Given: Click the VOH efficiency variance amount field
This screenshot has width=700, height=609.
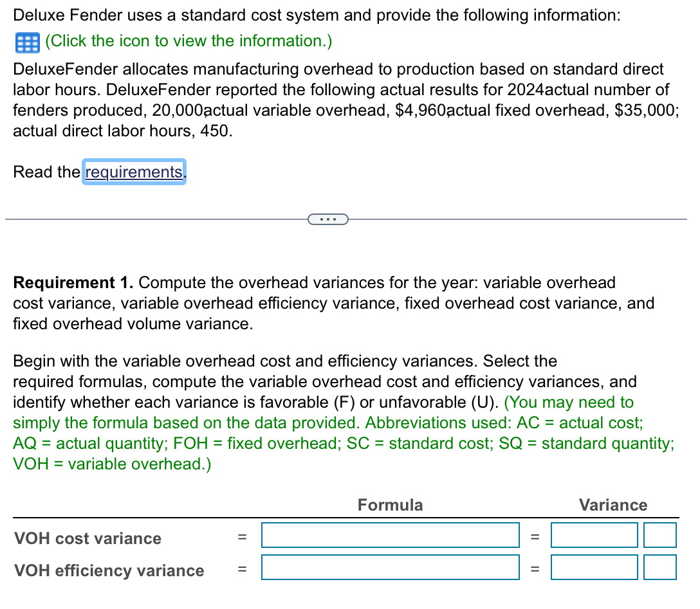Looking at the screenshot, I should (x=594, y=567).
